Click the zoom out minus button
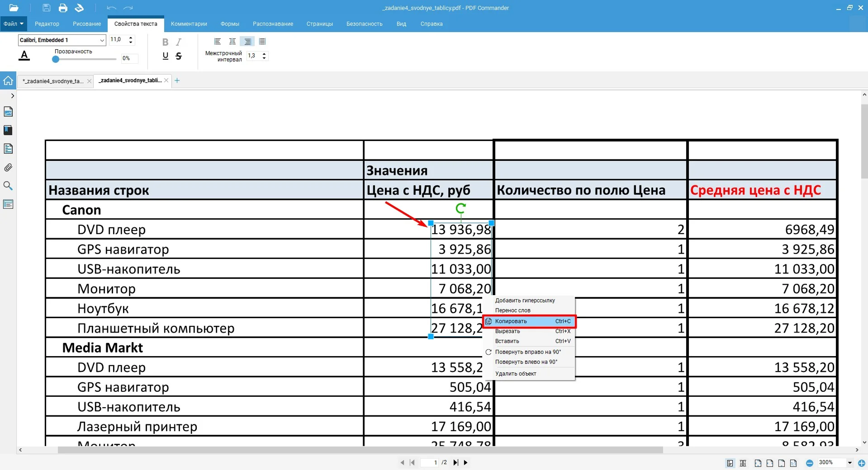 [810, 463]
